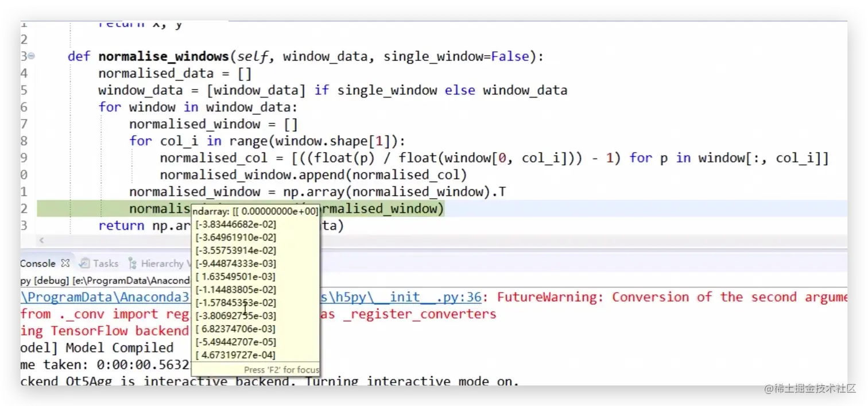
Task: Open the Tasks tab
Action: coord(106,264)
